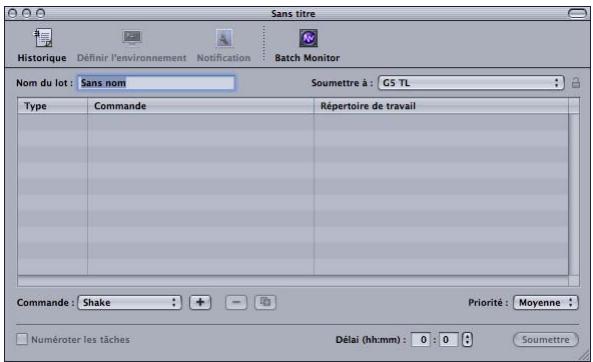Open the Priorité dropdown showing Moyenne
The image size is (593, 362).
545,303
